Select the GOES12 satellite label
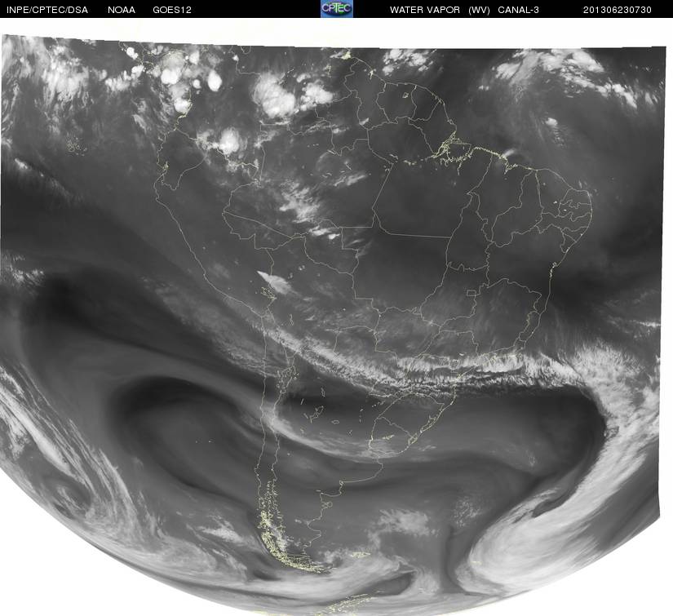The height and width of the screenshot is (616, 673). [x=172, y=10]
